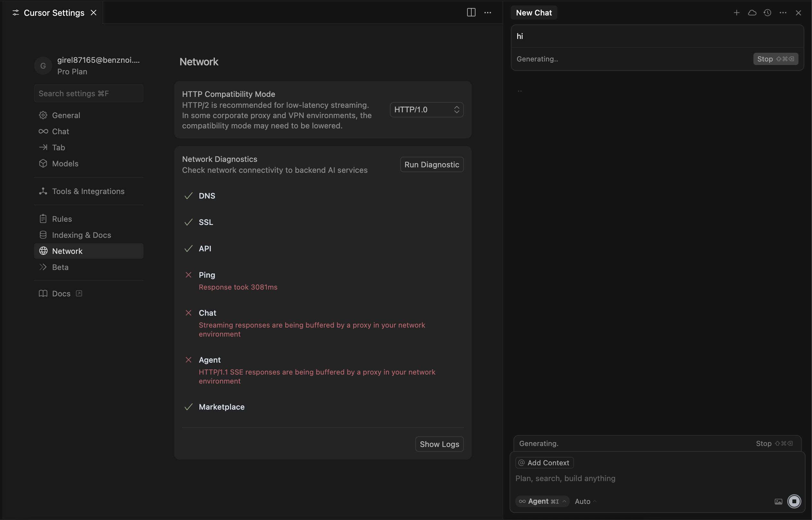Click the Docs external link arrow icon
The width and height of the screenshot is (812, 520).
pyautogui.click(x=79, y=293)
